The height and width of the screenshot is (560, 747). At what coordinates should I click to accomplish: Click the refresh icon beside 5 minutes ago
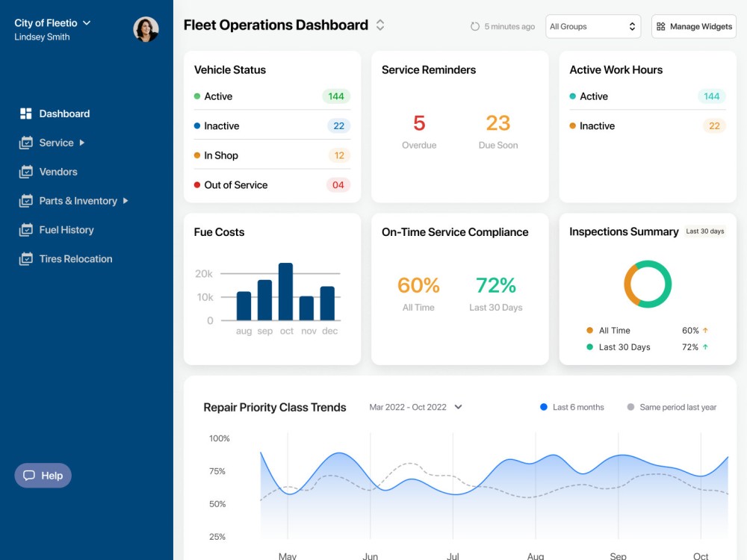pyautogui.click(x=474, y=27)
